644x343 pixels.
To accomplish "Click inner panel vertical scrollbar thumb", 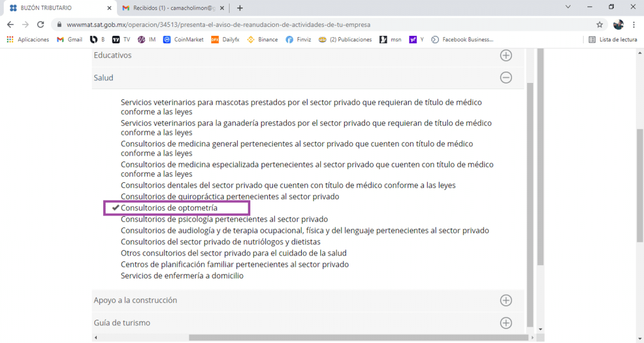I will click(x=530, y=204).
